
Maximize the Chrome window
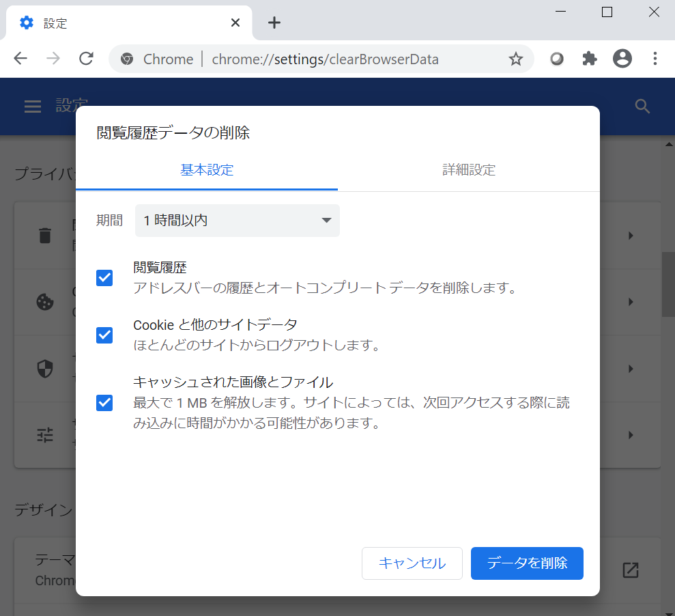[x=607, y=12]
